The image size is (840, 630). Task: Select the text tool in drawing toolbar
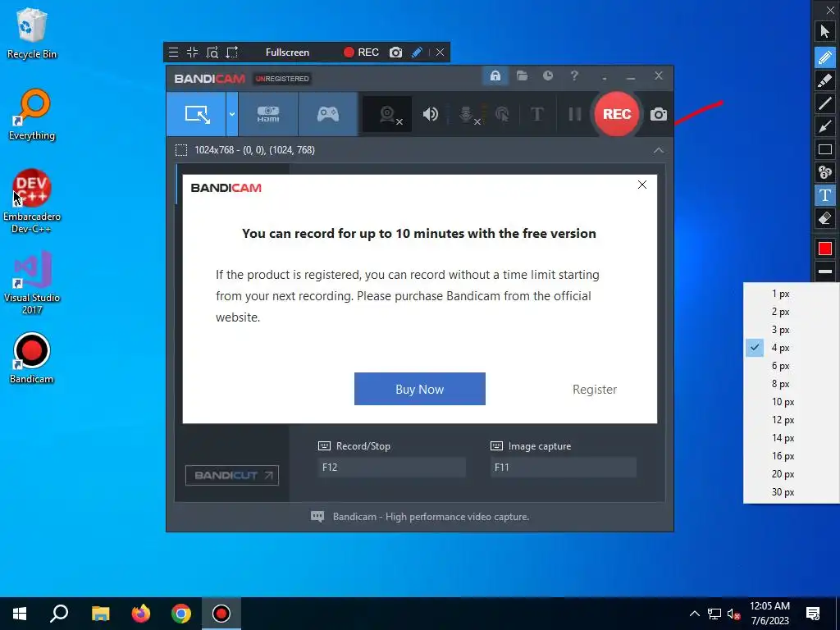tap(825, 195)
